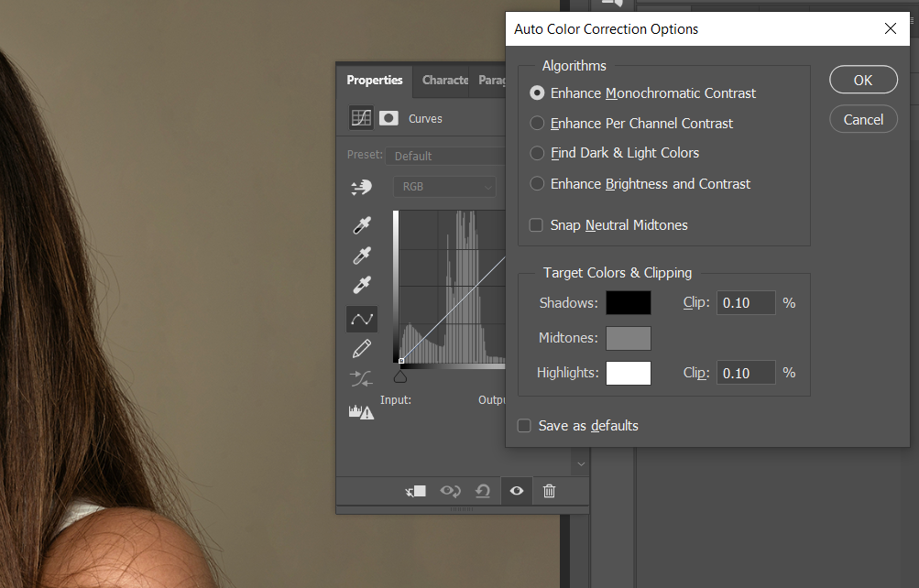Click the Shadows Clip percentage field
Image resolution: width=919 pixels, height=588 pixels.
click(x=746, y=303)
